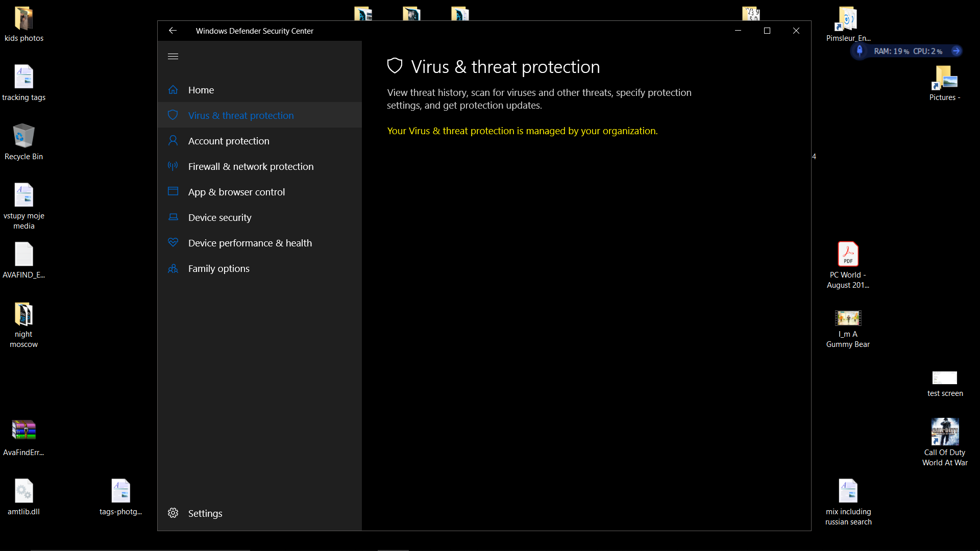Viewport: 980px width, 551px height.
Task: Click the Settings gear icon
Action: tap(173, 513)
